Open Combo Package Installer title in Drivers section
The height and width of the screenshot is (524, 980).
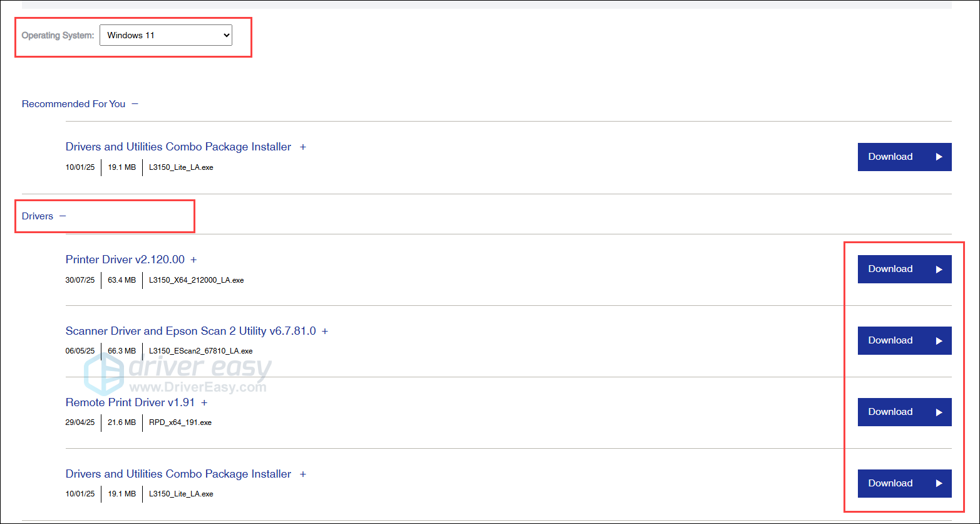tap(178, 474)
